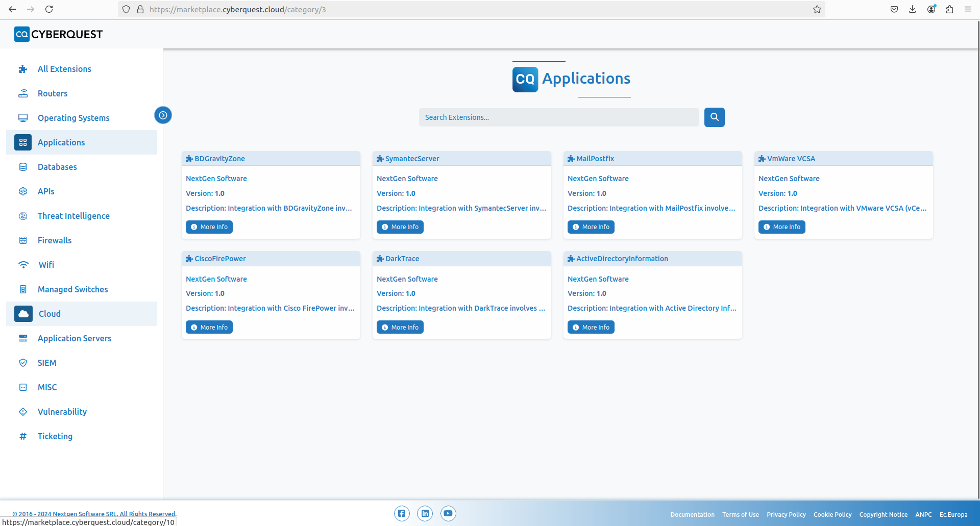Open the LinkedIn icon in footer

tap(425, 513)
